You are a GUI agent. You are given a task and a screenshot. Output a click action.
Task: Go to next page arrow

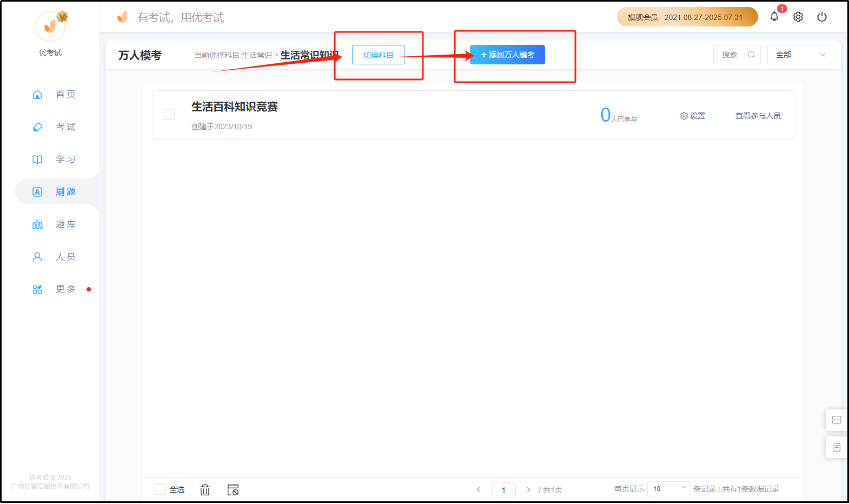point(528,490)
